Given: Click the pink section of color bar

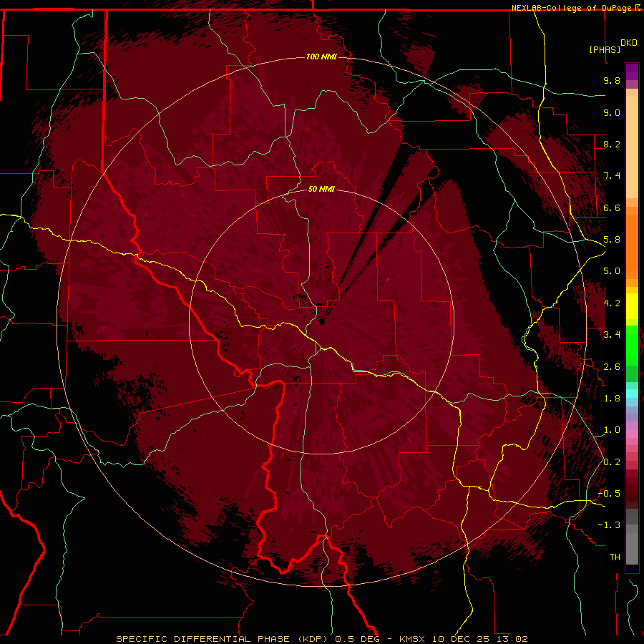Looking at the screenshot, I should [x=632, y=434].
